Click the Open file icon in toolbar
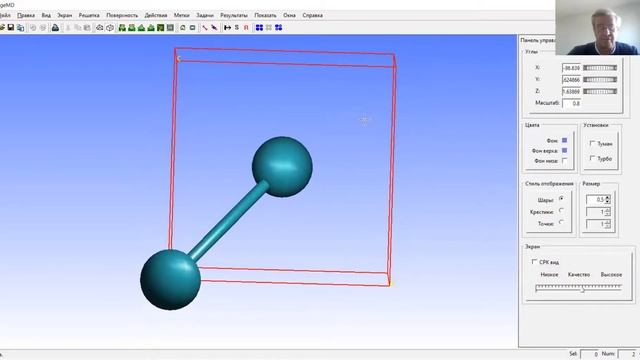The width and height of the screenshot is (640, 360). pos(2,27)
